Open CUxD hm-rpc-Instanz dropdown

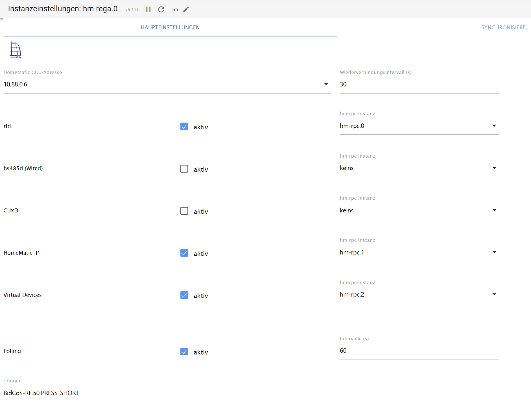coord(419,210)
